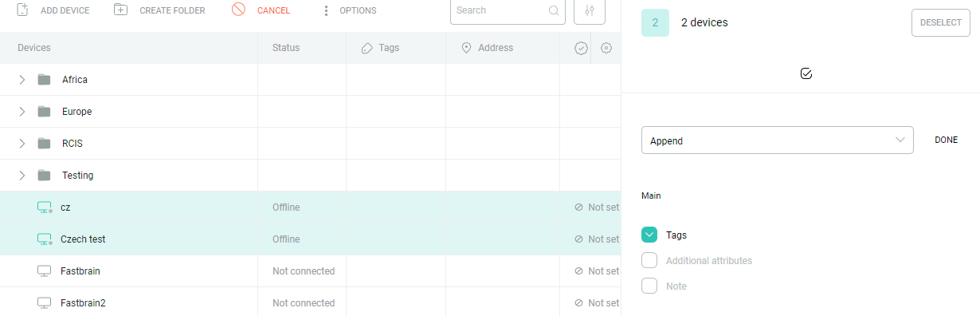Click the Czech test device icon
Viewport: 980px width, 316px height.
(45, 239)
